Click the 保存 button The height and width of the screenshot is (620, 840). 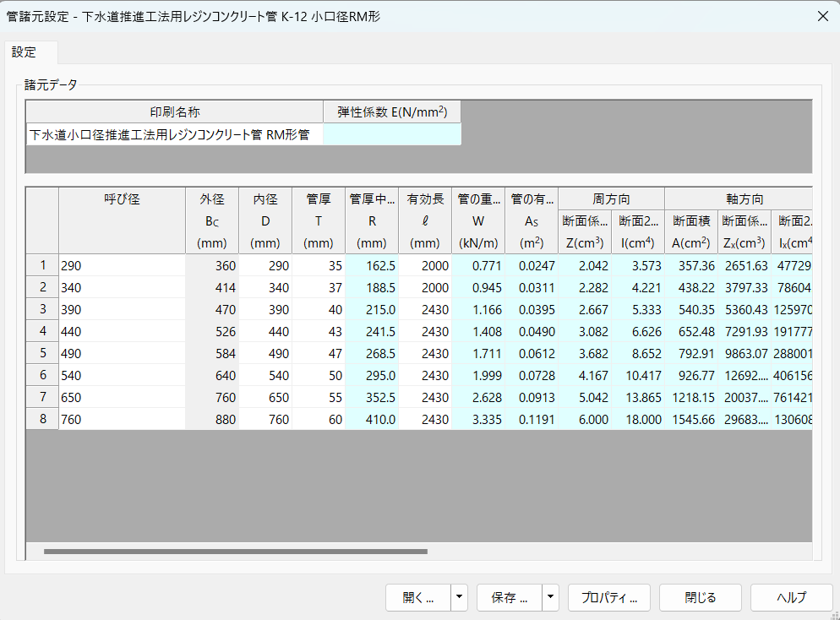pyautogui.click(x=510, y=597)
